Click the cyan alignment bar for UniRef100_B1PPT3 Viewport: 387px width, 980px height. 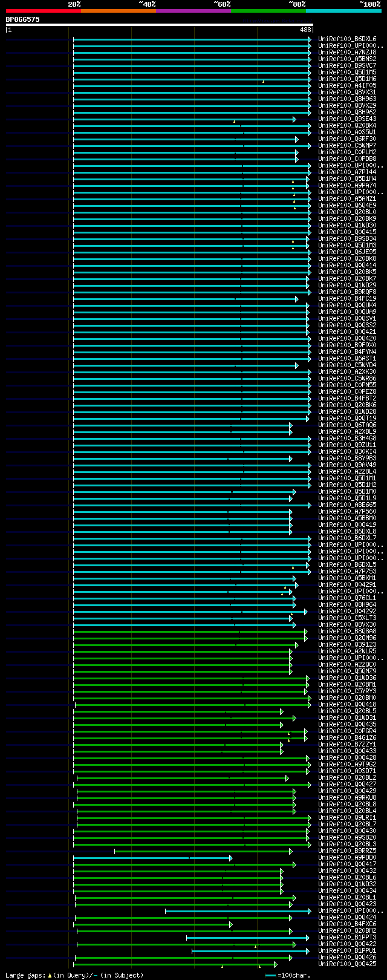247,938
